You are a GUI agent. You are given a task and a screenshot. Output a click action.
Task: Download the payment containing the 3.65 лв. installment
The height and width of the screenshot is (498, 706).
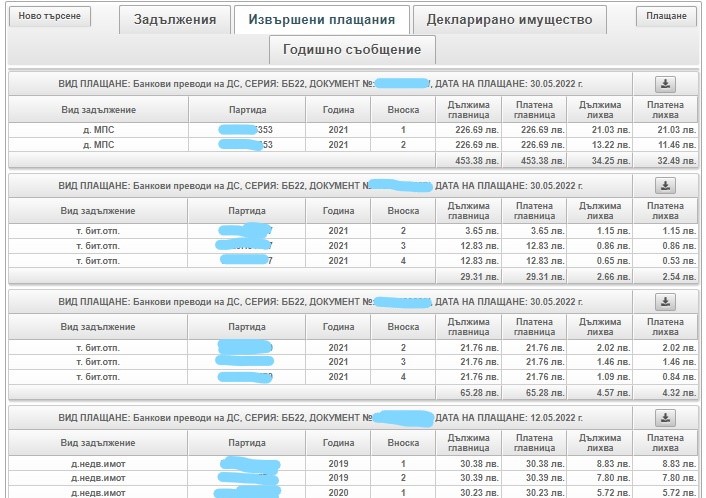(666, 186)
